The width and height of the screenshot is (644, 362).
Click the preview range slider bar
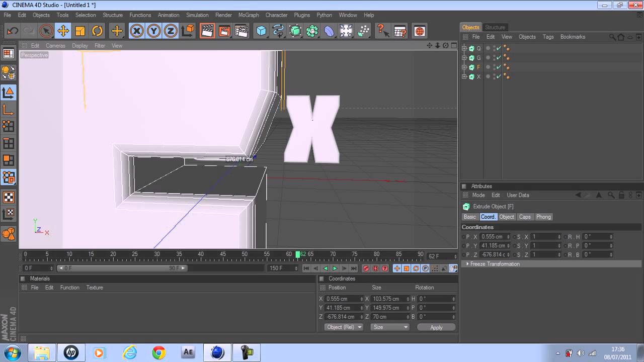(122, 268)
